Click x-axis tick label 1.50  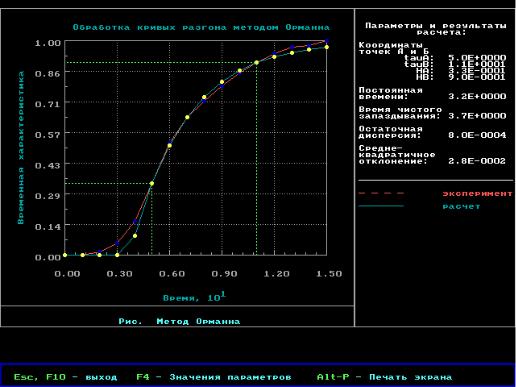pos(329,274)
